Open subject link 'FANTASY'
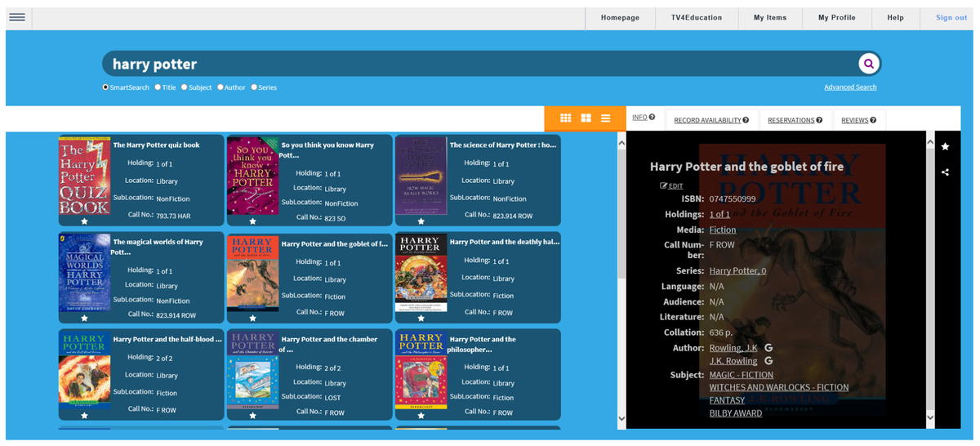 [727, 400]
